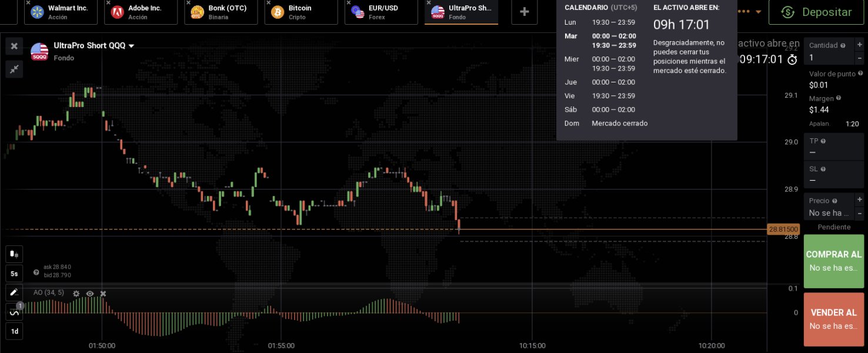Click the 'ask 28.840' value text
This screenshot has height=353, width=868.
(57, 267)
